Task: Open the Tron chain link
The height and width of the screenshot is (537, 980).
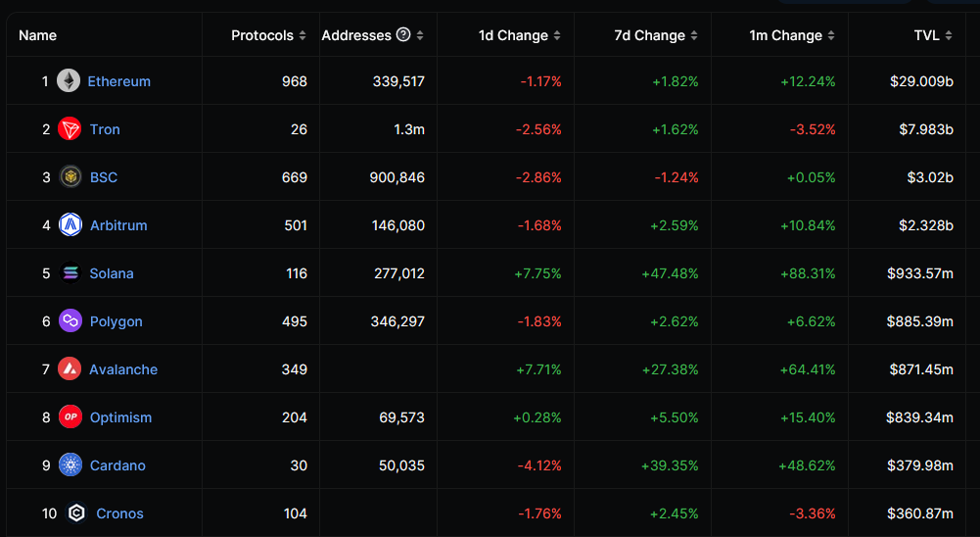Action: [x=105, y=129]
